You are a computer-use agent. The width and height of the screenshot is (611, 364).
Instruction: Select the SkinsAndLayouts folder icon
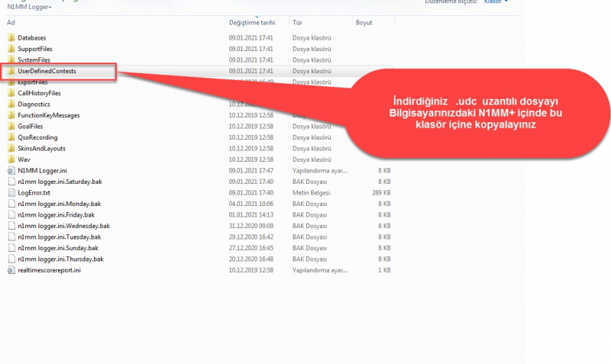click(11, 149)
